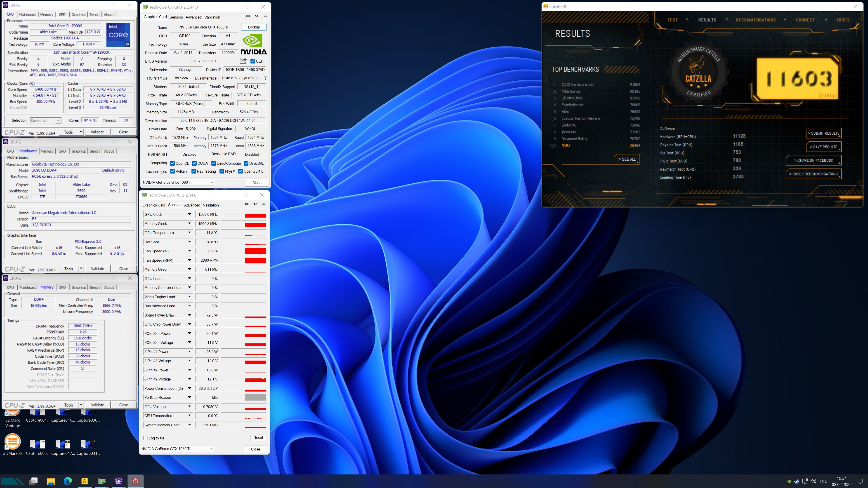
Task: Select Capture030 desktop file
Action: tap(88, 416)
